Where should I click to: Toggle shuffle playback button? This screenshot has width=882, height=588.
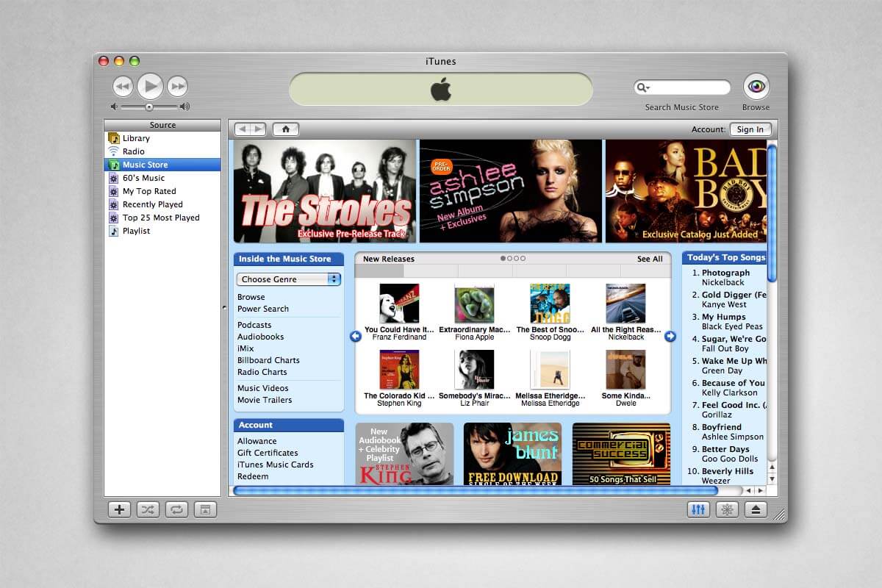click(147, 509)
